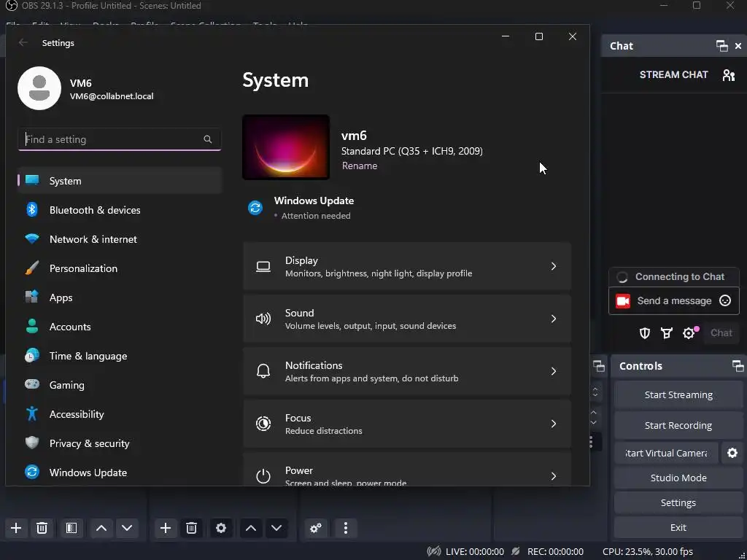Open VM6 user account profile picture

[x=39, y=88]
